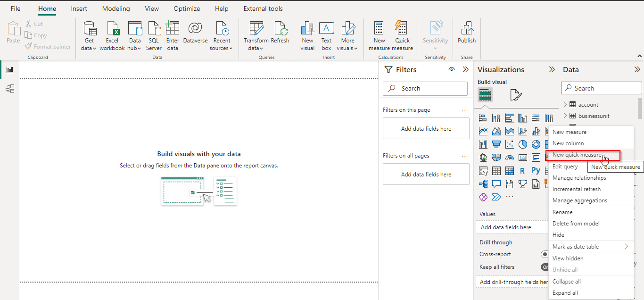Click the Data pane Search field
This screenshot has width=644, height=300.
tap(602, 88)
